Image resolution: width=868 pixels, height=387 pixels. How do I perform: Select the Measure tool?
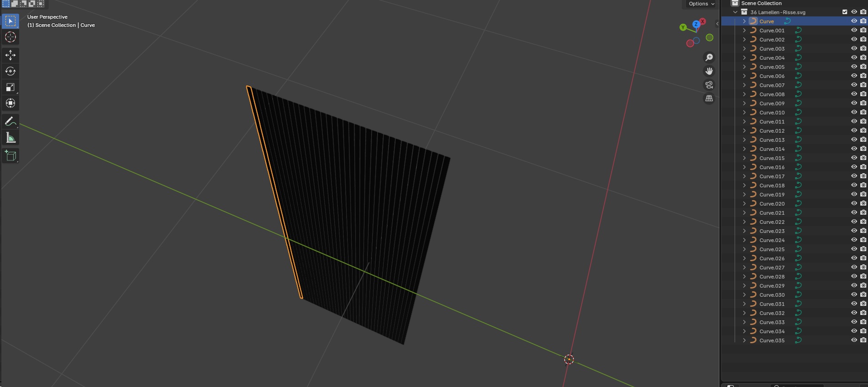(x=10, y=138)
